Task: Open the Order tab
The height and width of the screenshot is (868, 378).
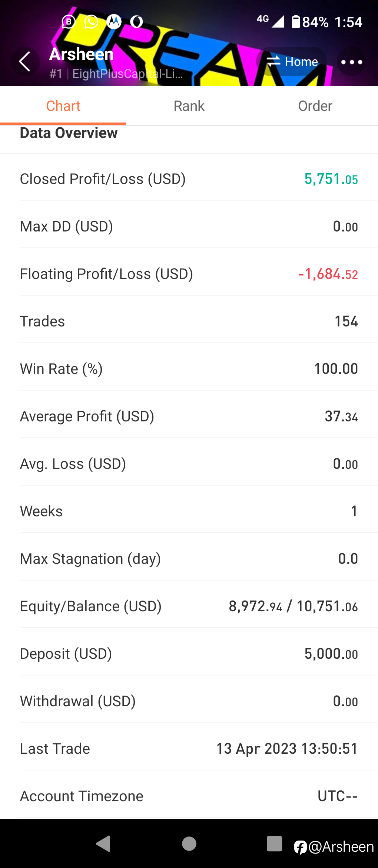Action: click(x=315, y=106)
